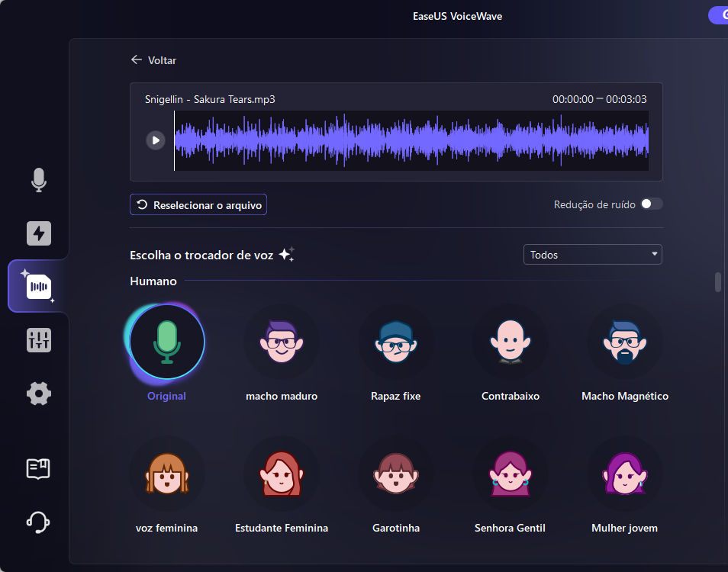The width and height of the screenshot is (728, 572).
Task: Choose the Mulher jovem voice
Action: [x=624, y=474]
